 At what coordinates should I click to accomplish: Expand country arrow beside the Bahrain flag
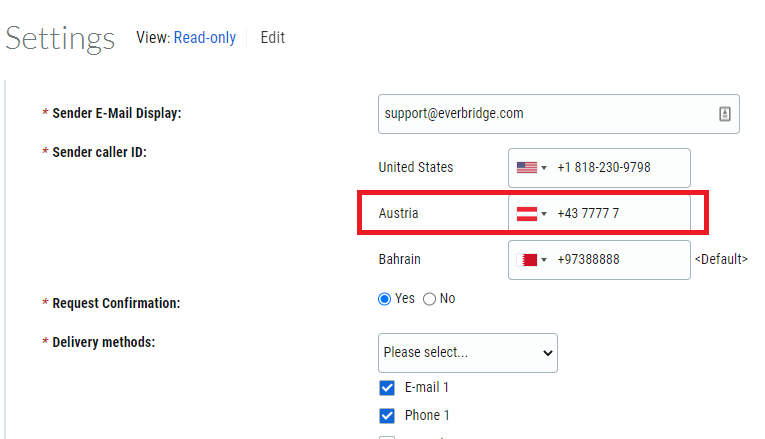click(544, 260)
